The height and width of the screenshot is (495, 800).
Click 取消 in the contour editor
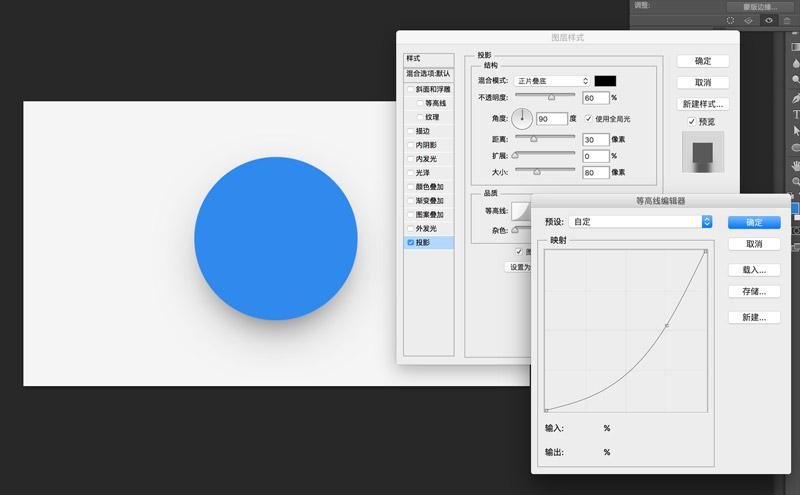754,244
